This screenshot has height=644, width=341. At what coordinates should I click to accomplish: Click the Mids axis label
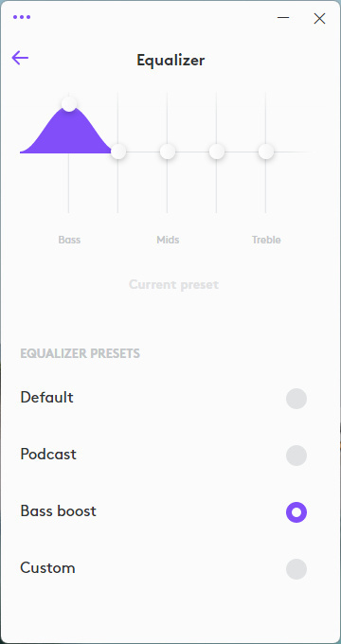[168, 240]
